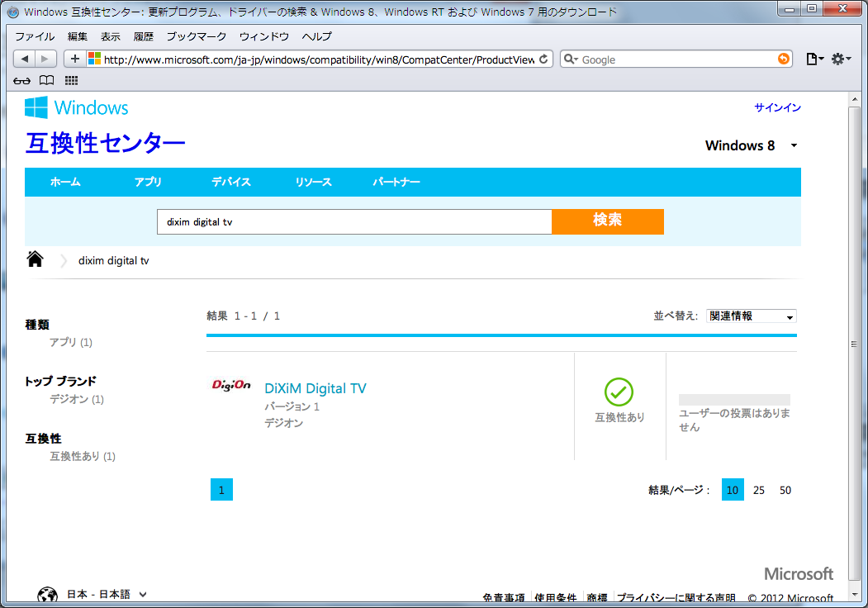Show 25 results per page
This screenshot has height=608, width=868.
coord(759,490)
